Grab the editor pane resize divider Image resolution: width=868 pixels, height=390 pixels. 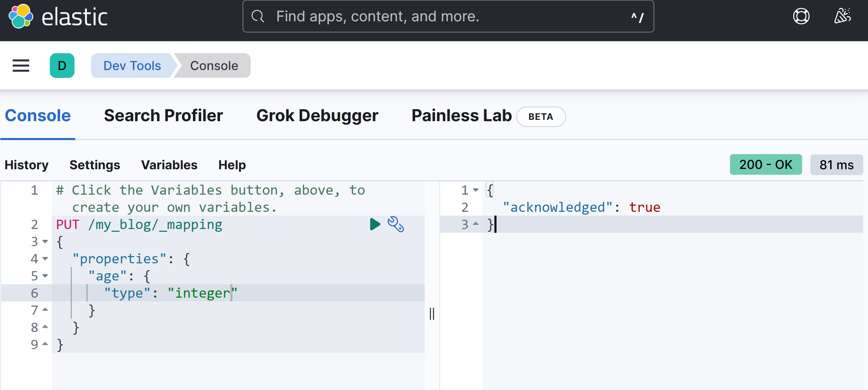point(432,314)
